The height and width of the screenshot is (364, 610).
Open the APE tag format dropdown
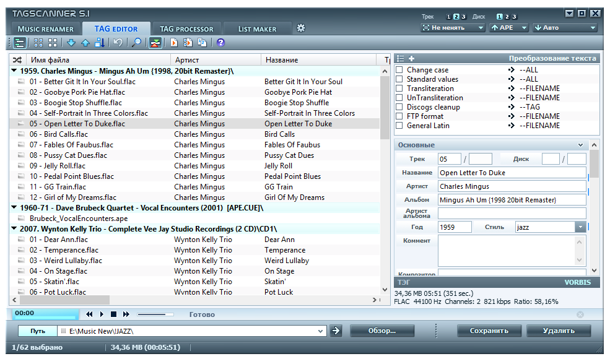[508, 28]
